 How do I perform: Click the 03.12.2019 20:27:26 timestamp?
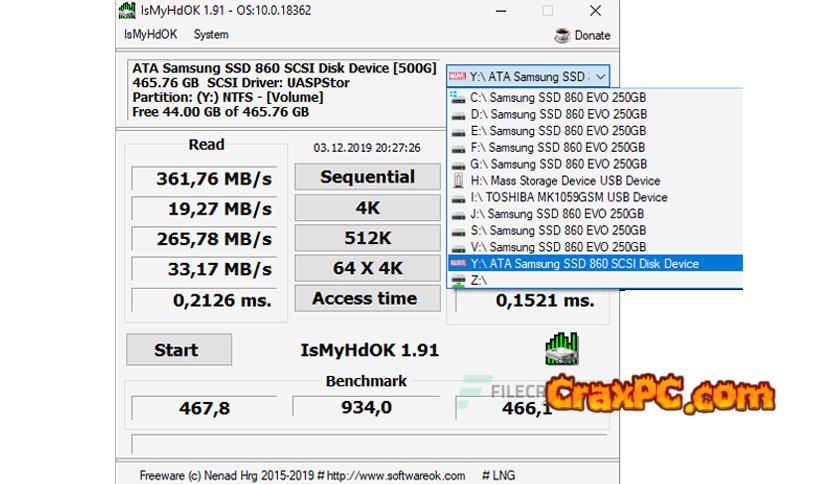[367, 148]
